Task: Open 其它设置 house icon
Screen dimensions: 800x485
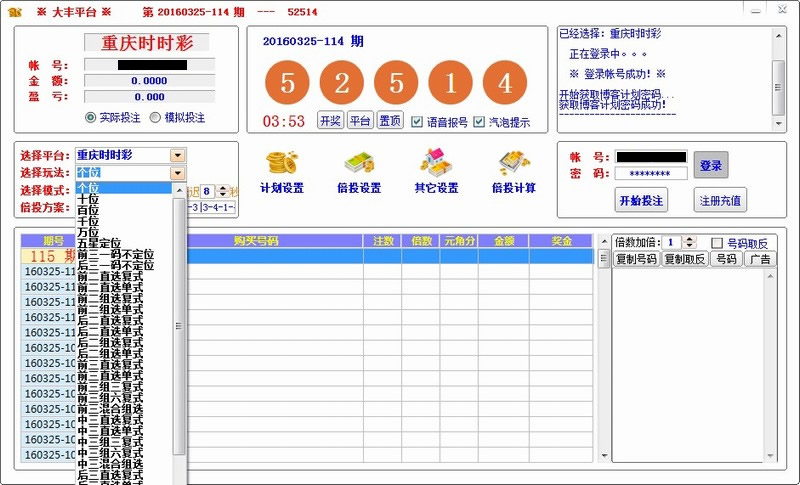Action: coord(436,163)
